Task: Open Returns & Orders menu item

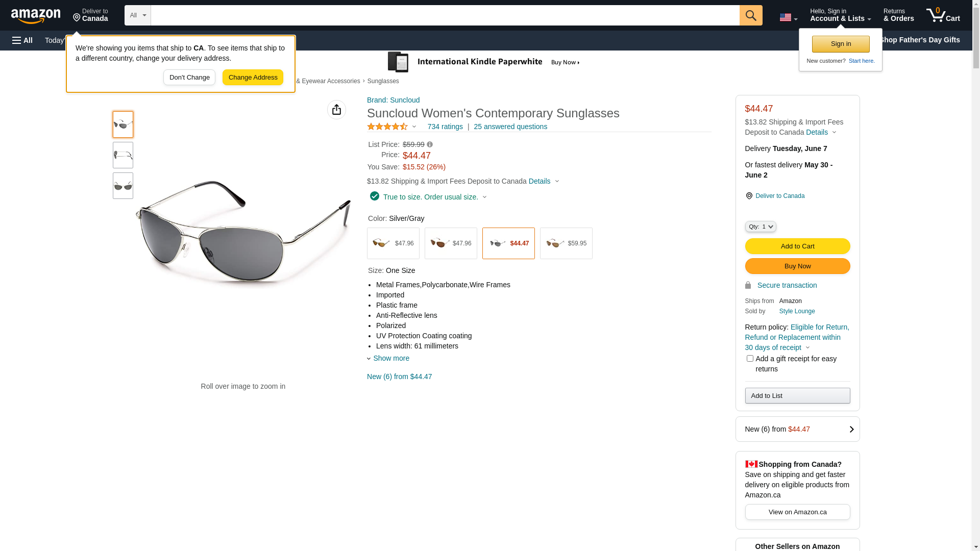Action: (x=898, y=15)
